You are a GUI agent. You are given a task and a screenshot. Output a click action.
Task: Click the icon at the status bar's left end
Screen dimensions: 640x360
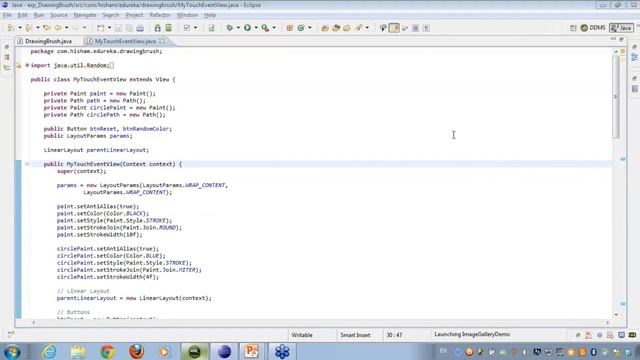pyautogui.click(x=11, y=334)
